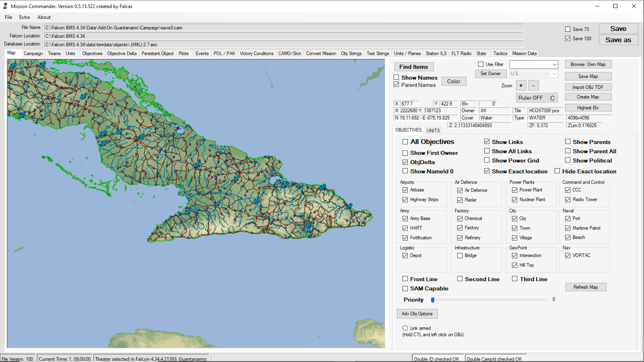This screenshot has width=644, height=362.
Task: Open the File menu
Action: tap(8, 17)
